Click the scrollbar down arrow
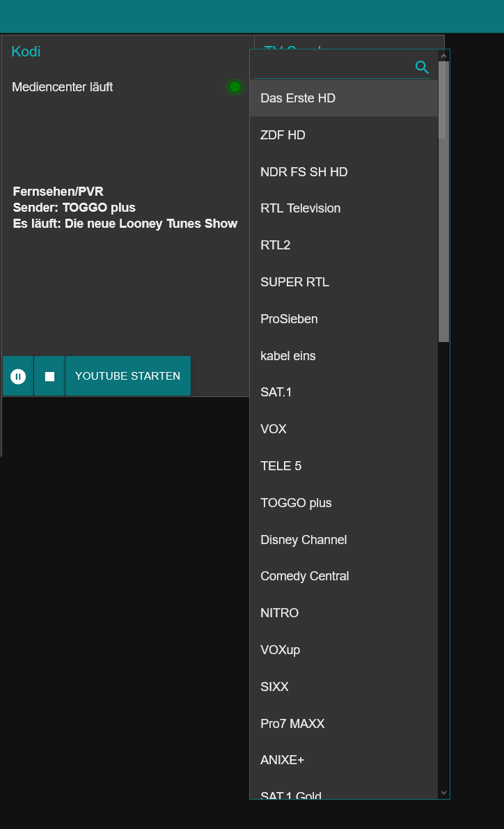Image resolution: width=504 pixels, height=829 pixels. click(x=443, y=793)
